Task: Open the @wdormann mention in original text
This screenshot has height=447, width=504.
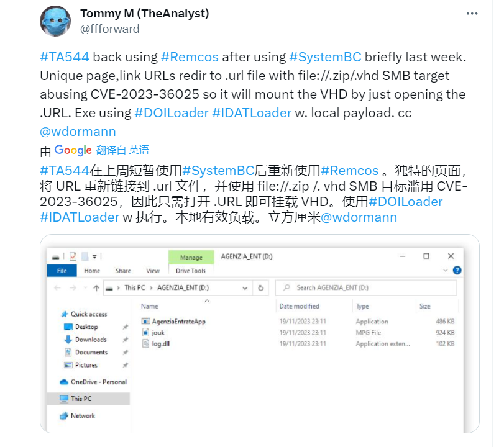Action: pyautogui.click(x=78, y=132)
